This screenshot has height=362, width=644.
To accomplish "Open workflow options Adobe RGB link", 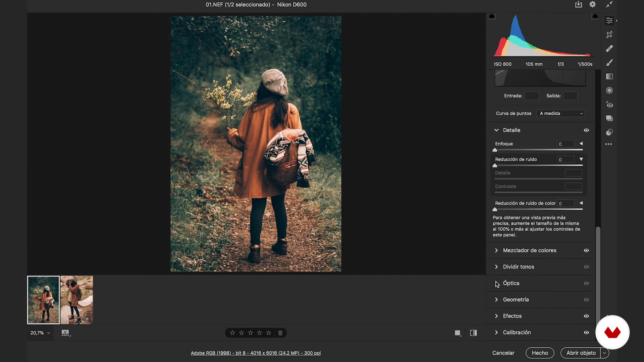I will (x=256, y=353).
